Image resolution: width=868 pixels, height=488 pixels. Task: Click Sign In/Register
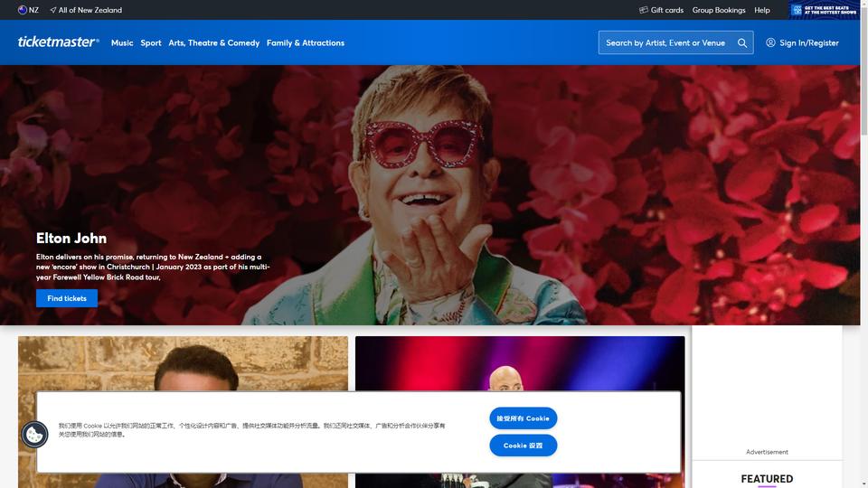tap(802, 42)
